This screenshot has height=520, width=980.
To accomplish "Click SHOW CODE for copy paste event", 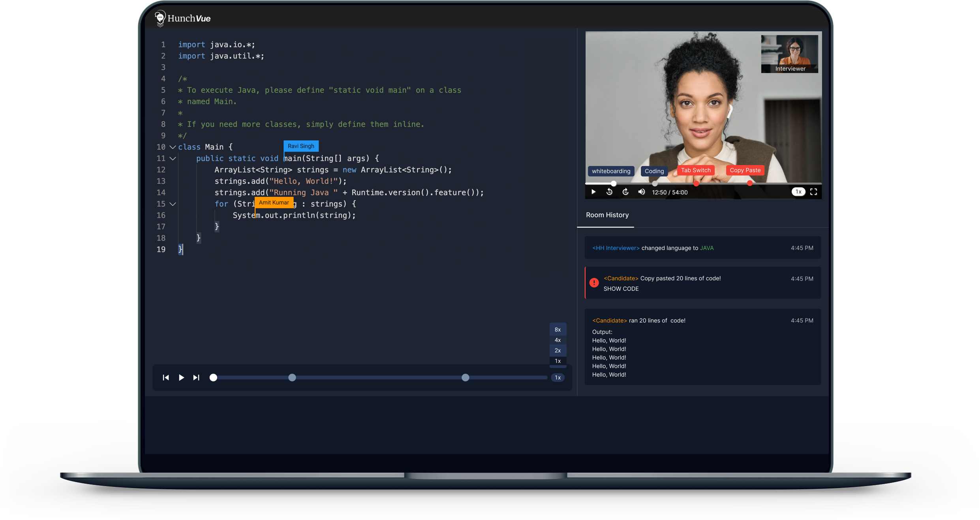I will pos(621,289).
